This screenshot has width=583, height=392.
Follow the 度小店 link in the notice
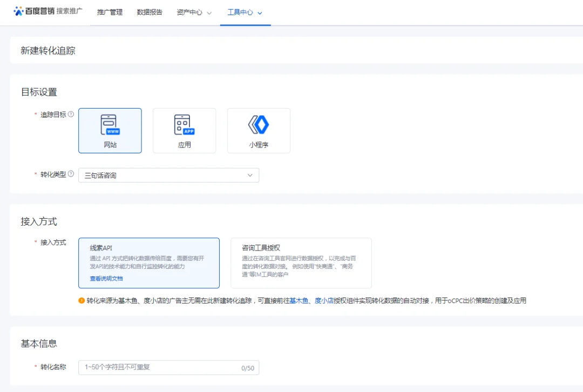click(x=324, y=301)
